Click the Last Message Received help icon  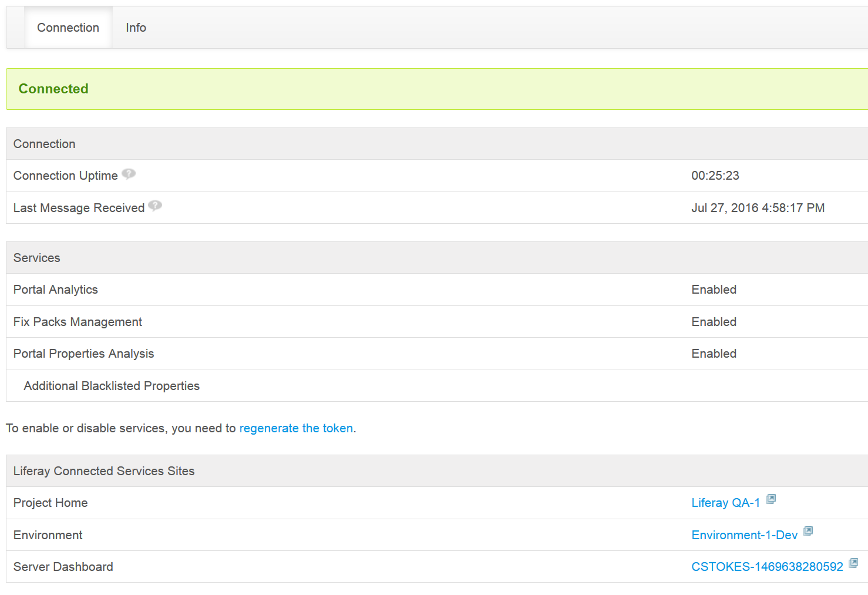coord(155,206)
